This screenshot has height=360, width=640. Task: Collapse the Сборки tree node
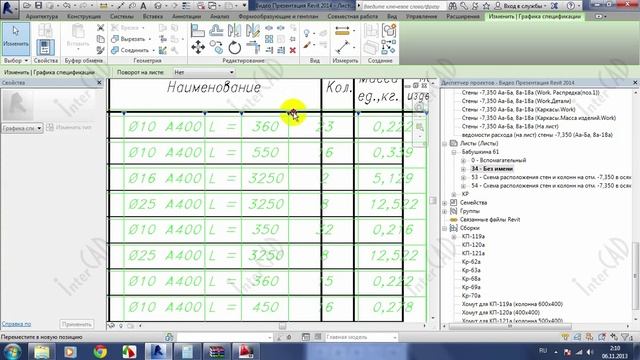[x=444, y=228]
